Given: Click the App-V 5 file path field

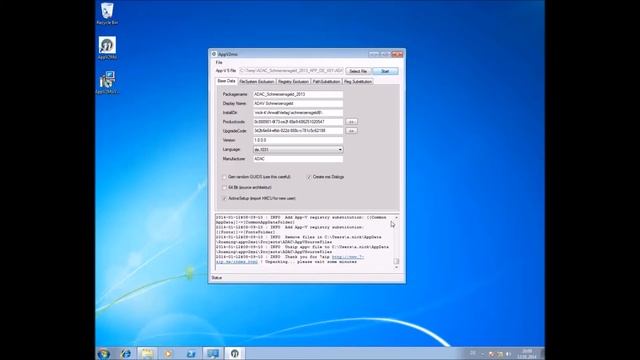Looking at the screenshot, I should tap(291, 71).
